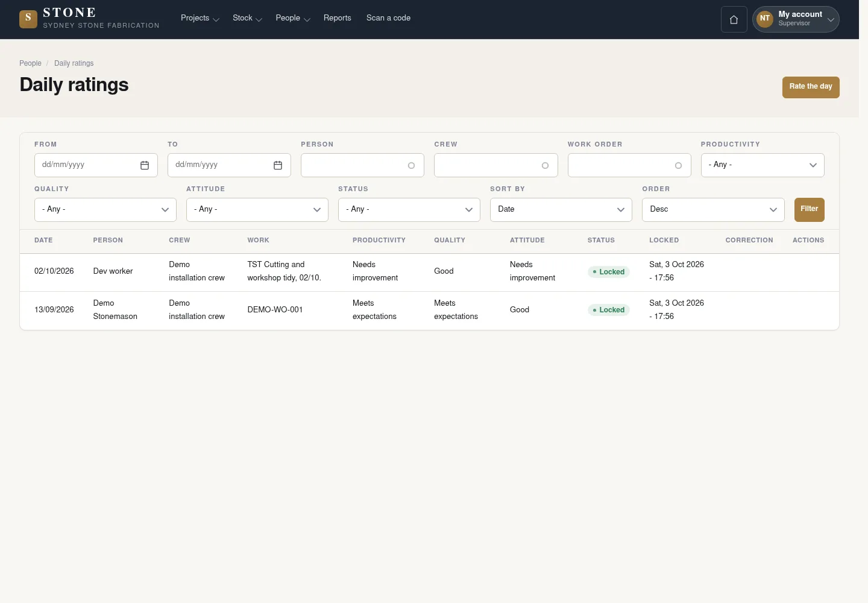
Task: Click into the Crew filter field
Action: (x=496, y=165)
